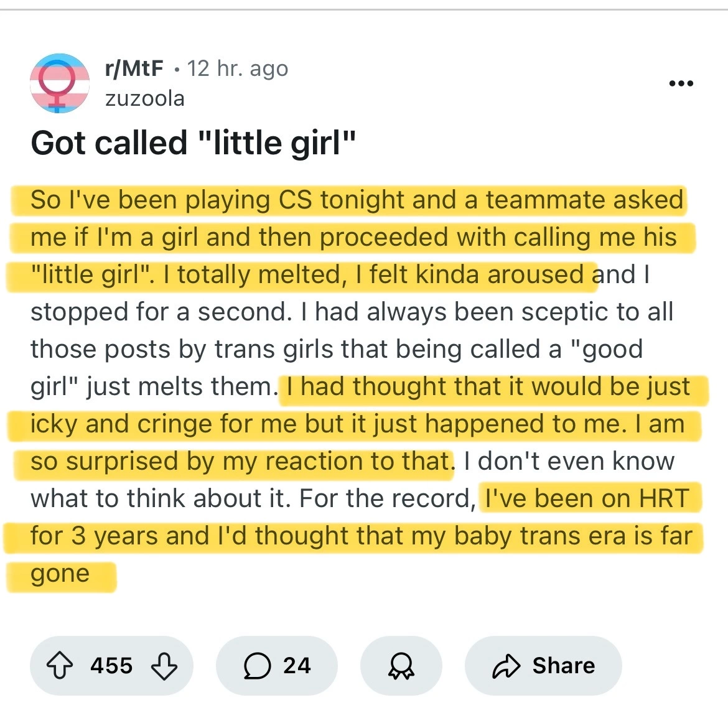Click the Share button label

pyautogui.click(x=563, y=666)
